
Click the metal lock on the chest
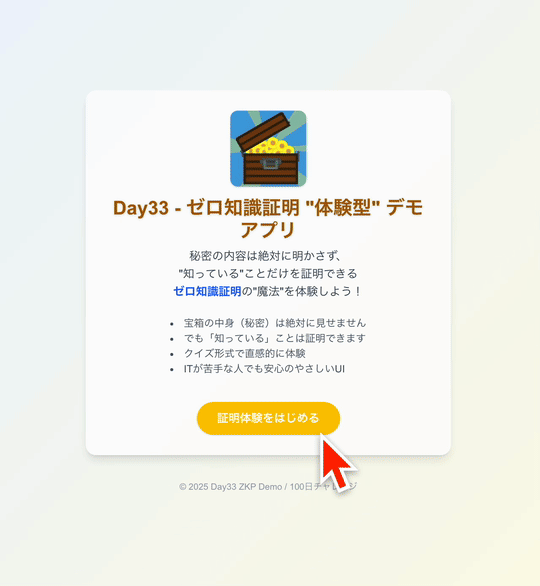click(271, 163)
